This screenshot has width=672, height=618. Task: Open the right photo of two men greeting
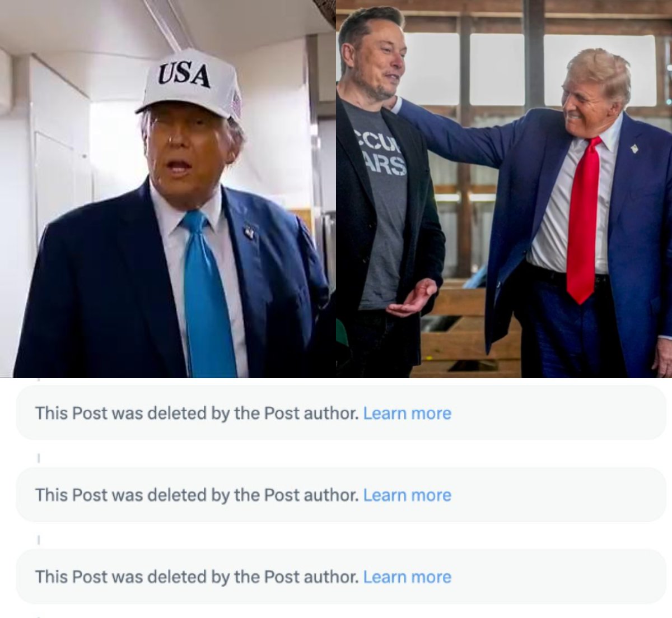(504, 189)
